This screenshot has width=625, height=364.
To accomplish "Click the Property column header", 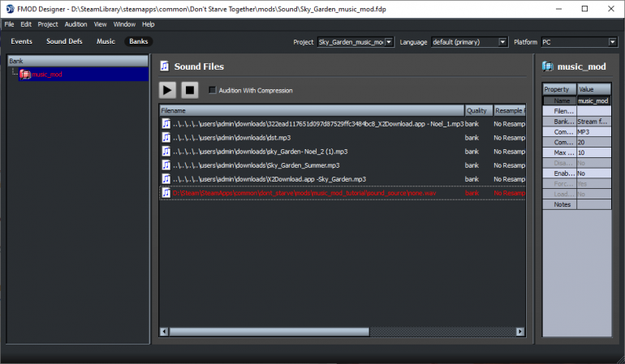I will 559,89.
